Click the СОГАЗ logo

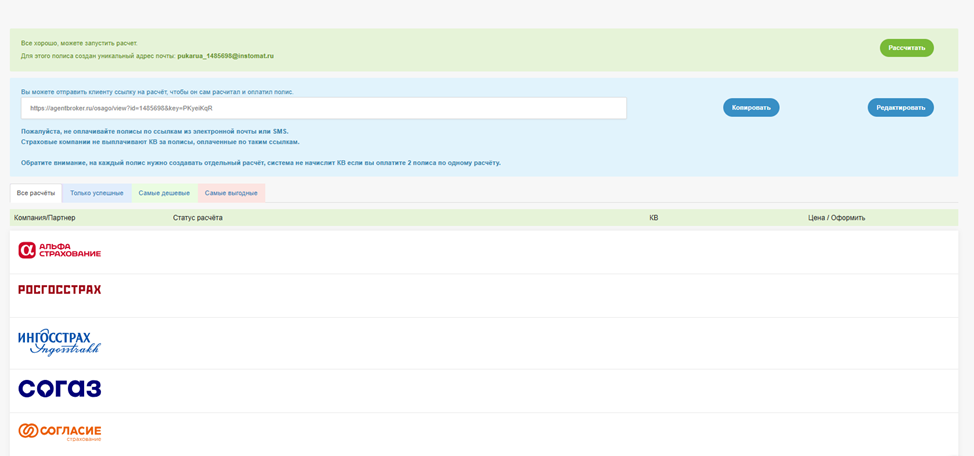59,388
